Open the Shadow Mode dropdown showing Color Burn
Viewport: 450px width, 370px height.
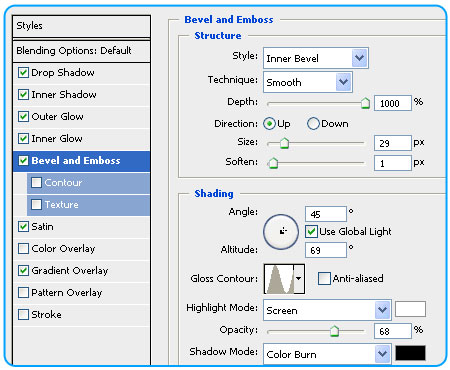click(x=327, y=354)
